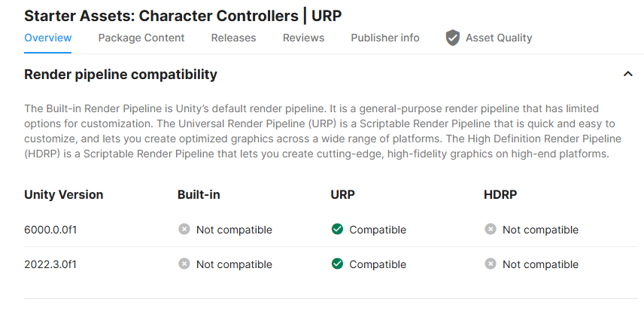Collapse the Render pipeline compatibility section
This screenshot has height=311, width=644.
[627, 74]
